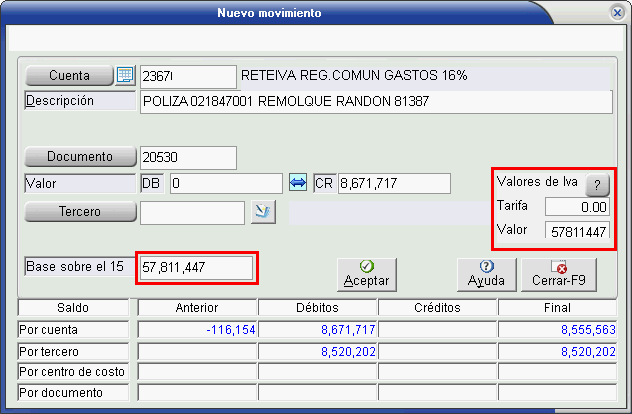Click the Documento button

pos(79,157)
